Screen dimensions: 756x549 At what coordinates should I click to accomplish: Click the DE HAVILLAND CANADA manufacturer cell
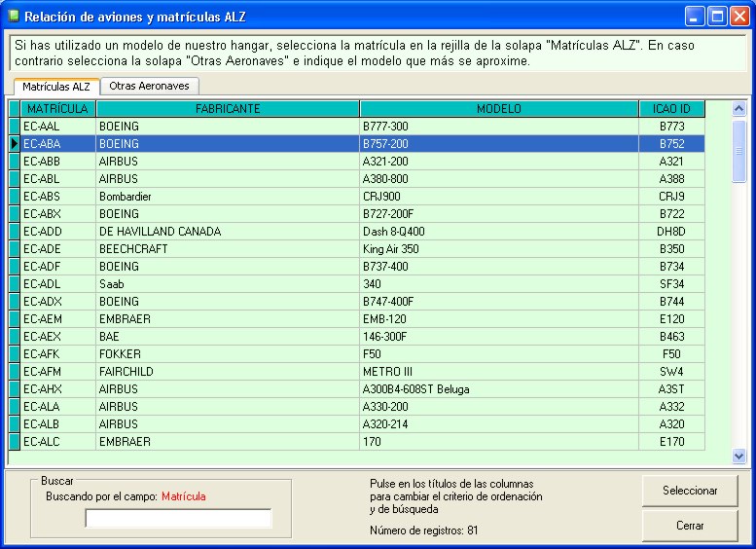pyautogui.click(x=228, y=232)
